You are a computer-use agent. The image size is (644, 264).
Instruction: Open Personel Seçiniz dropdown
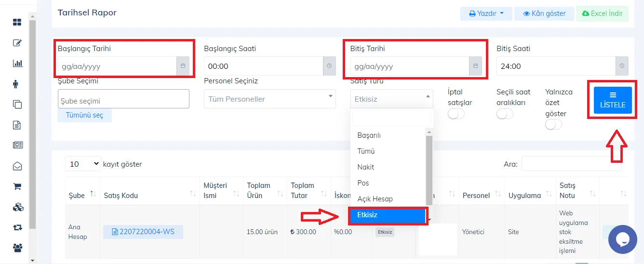269,99
